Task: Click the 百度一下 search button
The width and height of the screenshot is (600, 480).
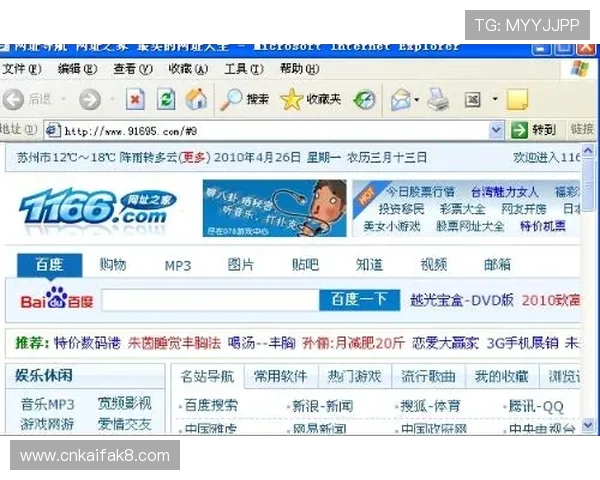Action: (x=359, y=300)
